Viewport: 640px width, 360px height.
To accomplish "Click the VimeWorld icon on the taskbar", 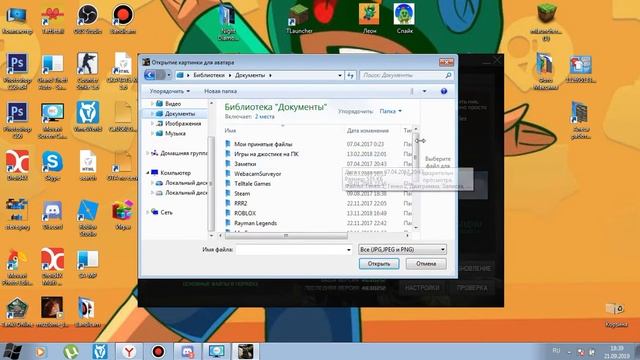I will click(x=100, y=351).
